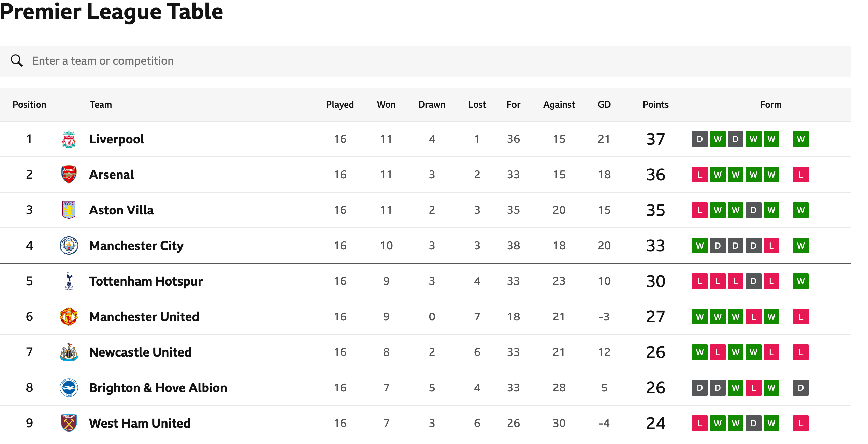Click Arsenal's most recent loss badge
This screenshot has width=868, height=444.
click(801, 175)
